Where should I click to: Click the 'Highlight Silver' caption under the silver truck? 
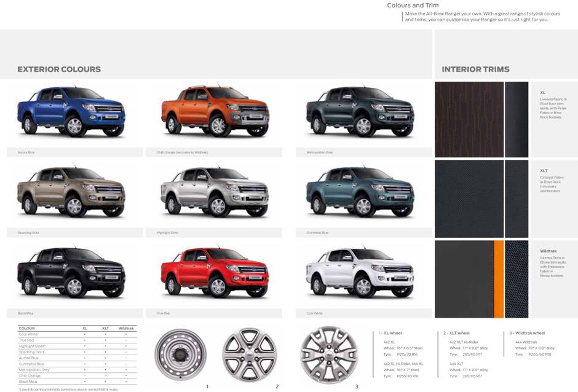tap(167, 233)
